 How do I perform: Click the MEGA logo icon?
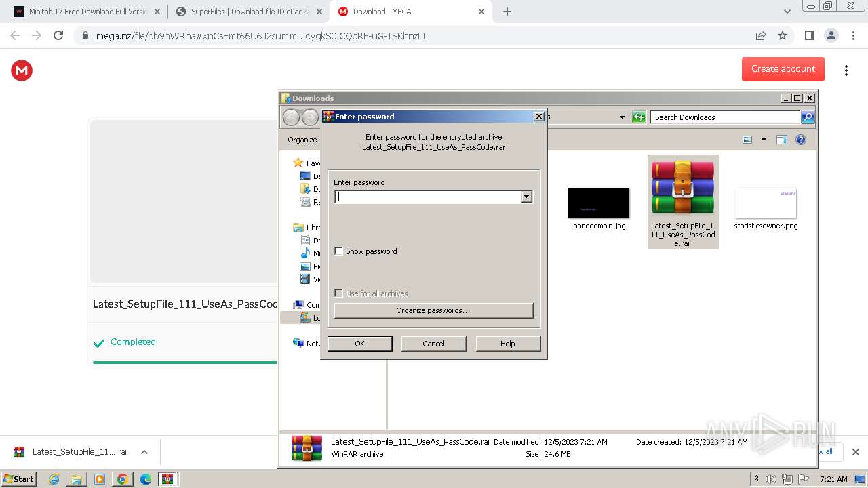click(22, 70)
